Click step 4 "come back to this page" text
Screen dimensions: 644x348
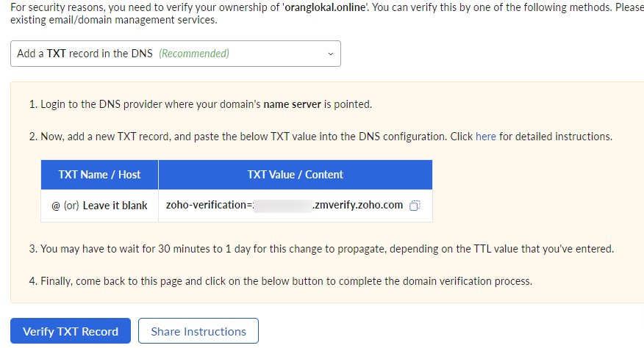[147, 280]
